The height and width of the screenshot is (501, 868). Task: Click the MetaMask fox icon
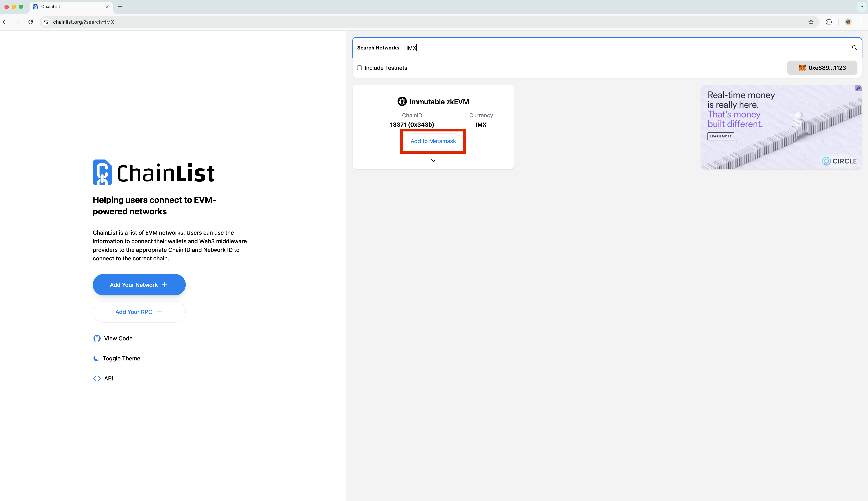click(x=802, y=68)
